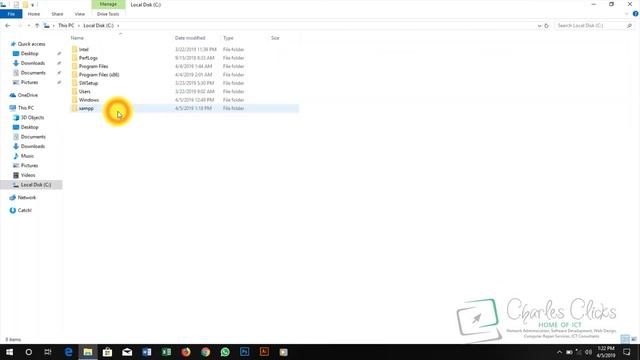Open pinned Pictures under Quick access
This screenshot has height=360, width=640.
pyautogui.click(x=29, y=82)
